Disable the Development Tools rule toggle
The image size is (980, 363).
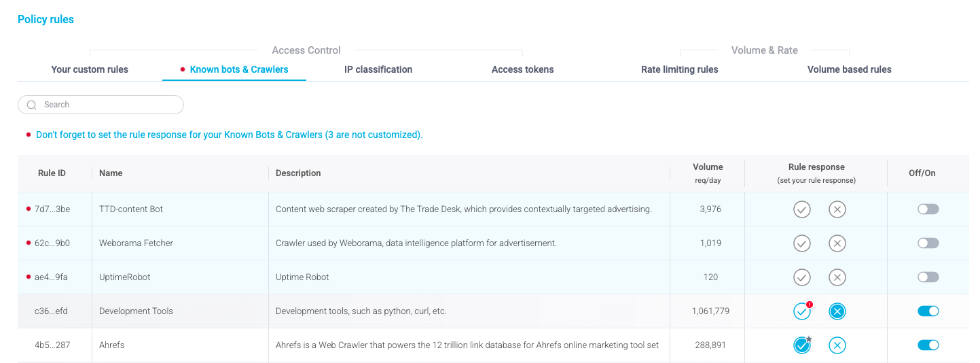click(928, 311)
